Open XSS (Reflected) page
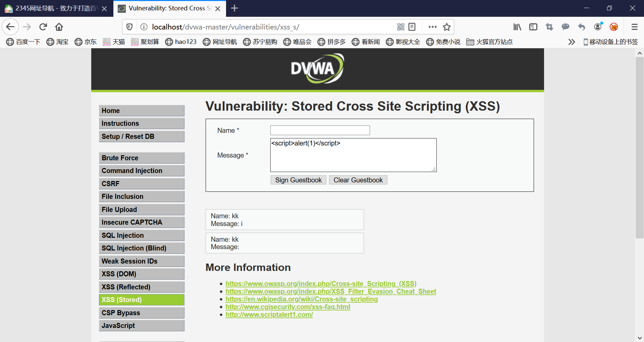 point(142,287)
